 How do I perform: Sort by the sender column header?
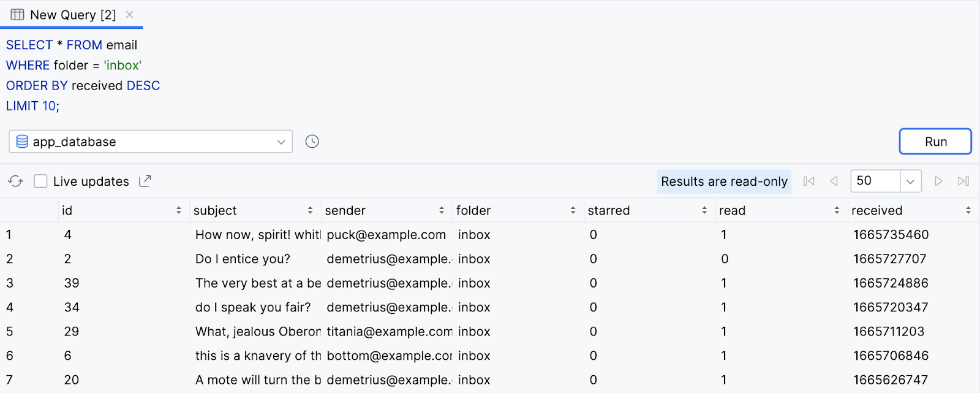(345, 210)
